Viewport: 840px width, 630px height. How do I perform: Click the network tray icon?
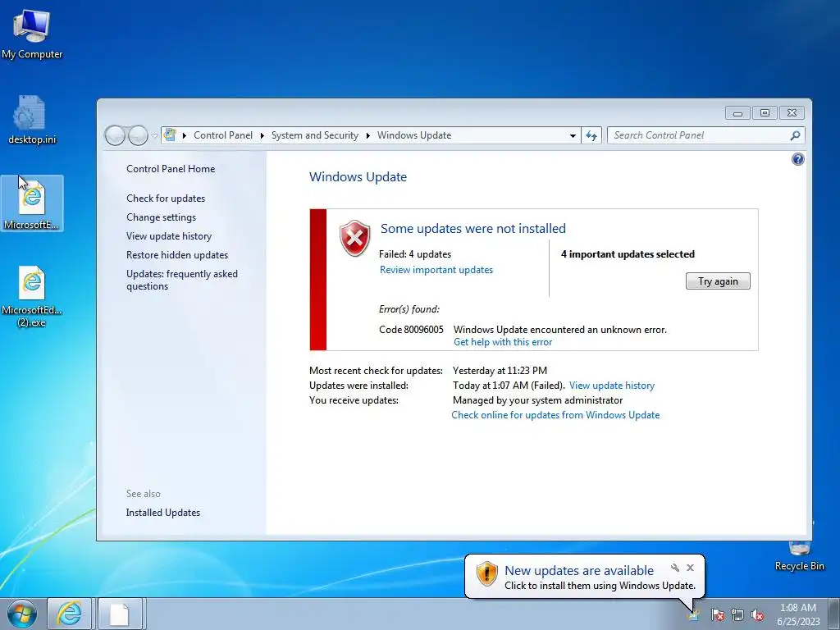coord(737,614)
